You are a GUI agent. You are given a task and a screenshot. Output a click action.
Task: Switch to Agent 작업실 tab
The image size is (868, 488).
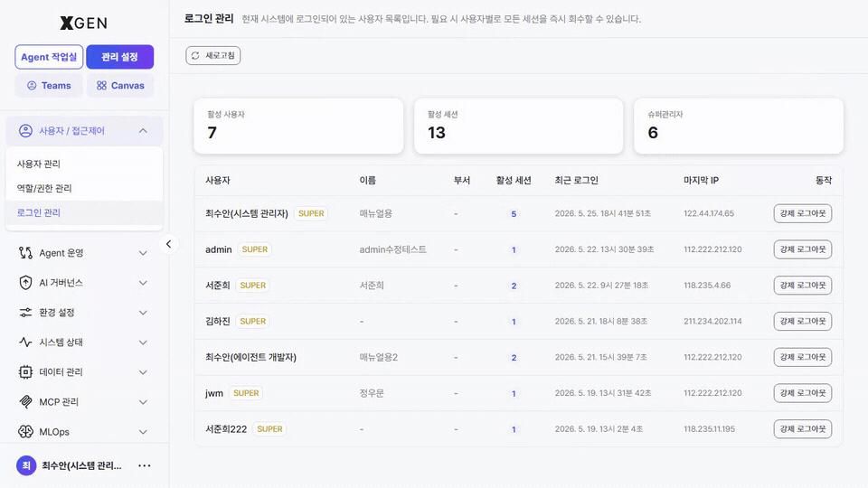(49, 57)
